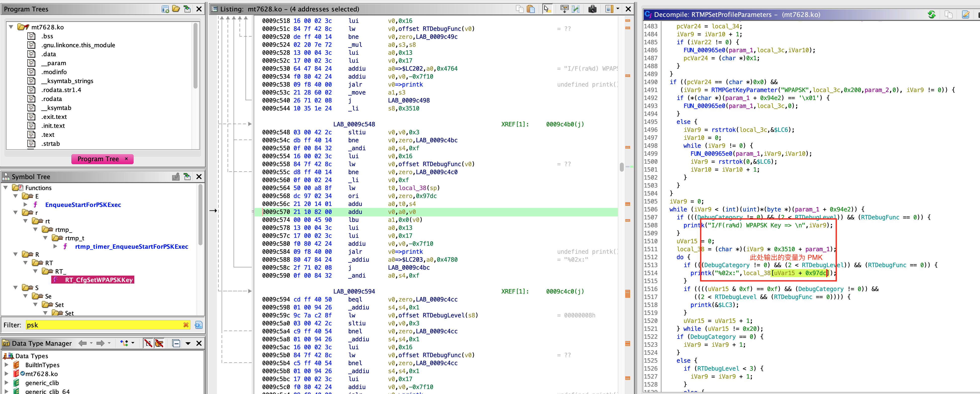This screenshot has height=394, width=980.
Task: Click XREF address 0009c4c0(j)
Action: click(x=565, y=291)
